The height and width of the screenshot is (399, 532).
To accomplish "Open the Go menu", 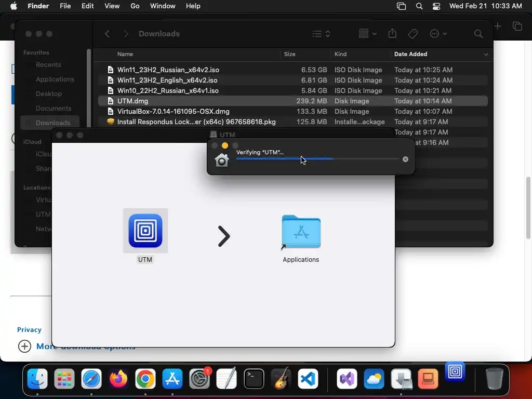I will click(x=135, y=6).
